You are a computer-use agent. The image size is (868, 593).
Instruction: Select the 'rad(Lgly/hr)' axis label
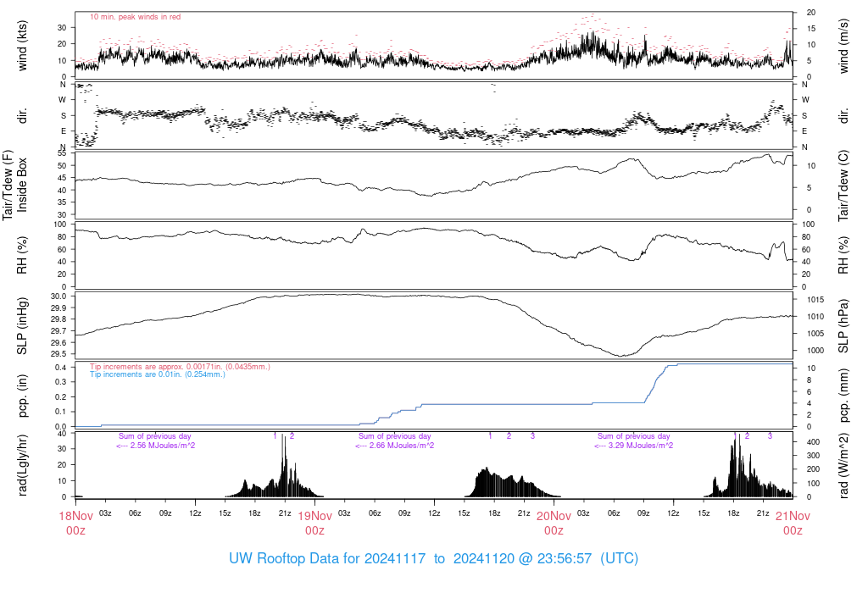[22, 465]
